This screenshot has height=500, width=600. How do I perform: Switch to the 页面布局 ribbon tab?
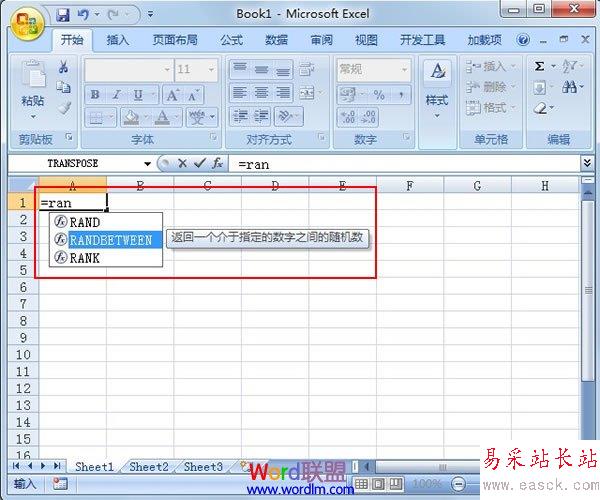tap(175, 40)
